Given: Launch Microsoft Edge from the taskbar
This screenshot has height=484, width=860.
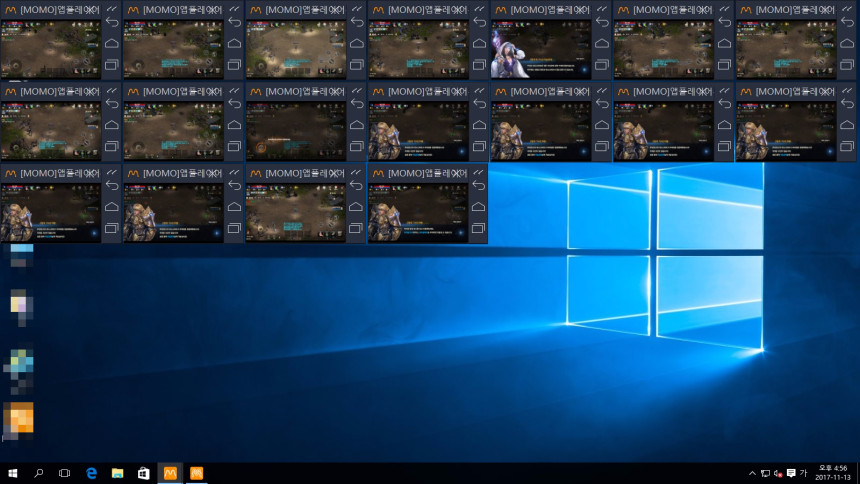Looking at the screenshot, I should tap(91, 473).
